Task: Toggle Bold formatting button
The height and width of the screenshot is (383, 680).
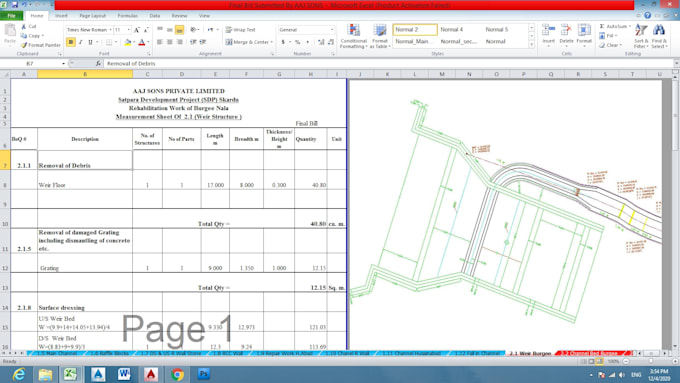Action: coord(71,42)
